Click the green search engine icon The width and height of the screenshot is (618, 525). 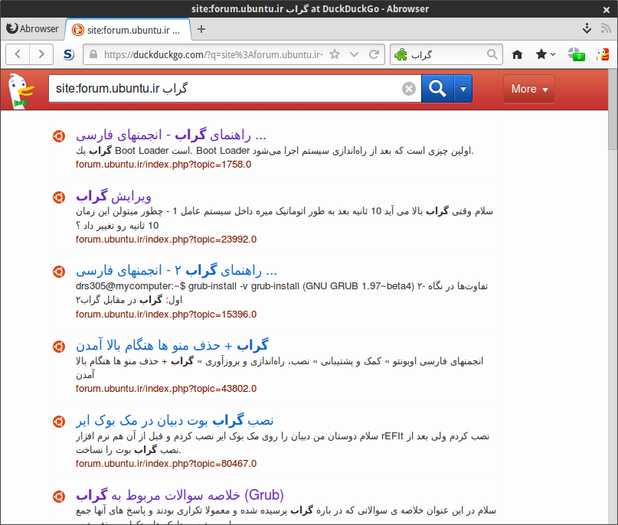pyautogui.click(x=400, y=54)
